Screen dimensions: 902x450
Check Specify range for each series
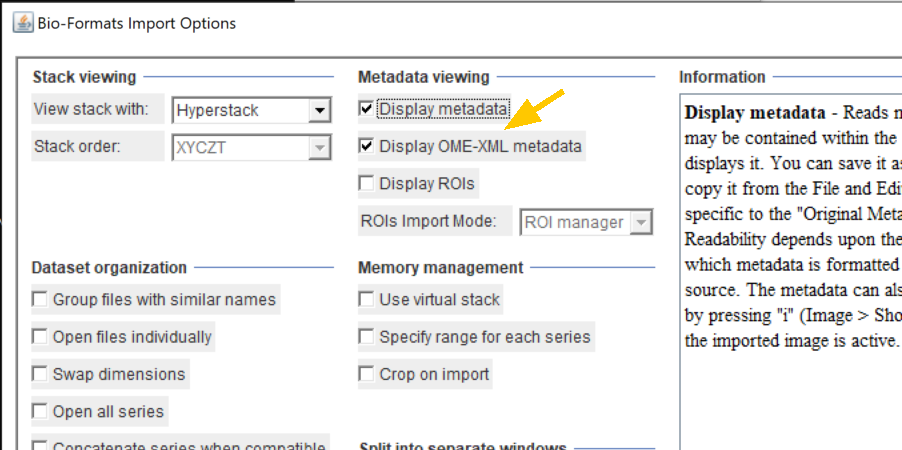click(367, 337)
